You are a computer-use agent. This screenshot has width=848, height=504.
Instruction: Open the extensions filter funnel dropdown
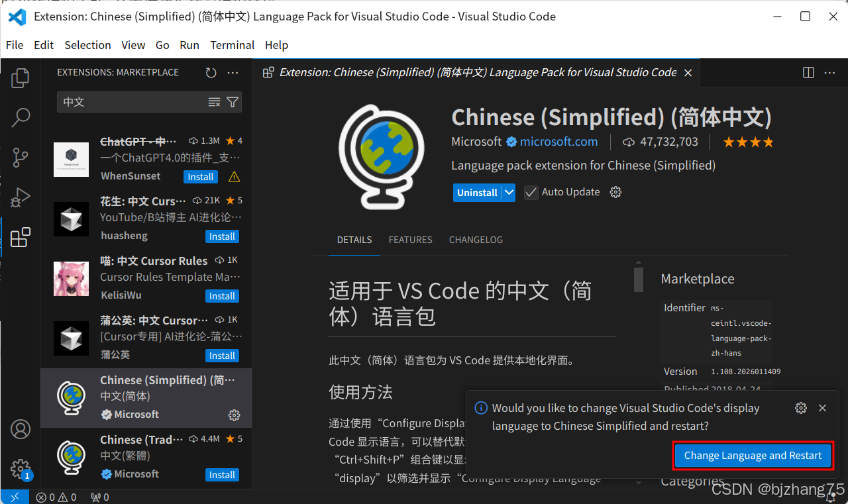tap(232, 102)
